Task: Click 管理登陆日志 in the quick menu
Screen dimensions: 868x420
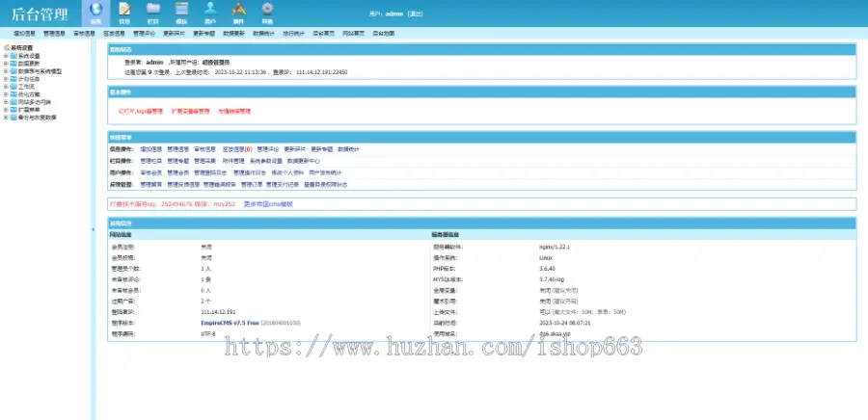Action: 210,173
